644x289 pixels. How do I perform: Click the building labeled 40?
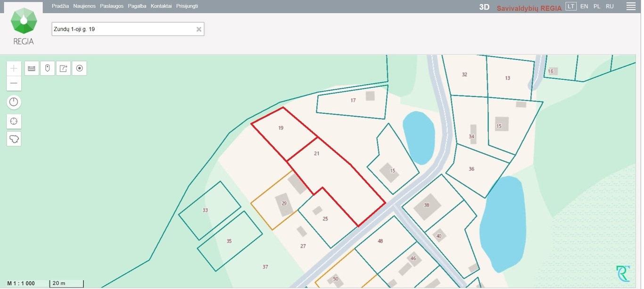439,236
